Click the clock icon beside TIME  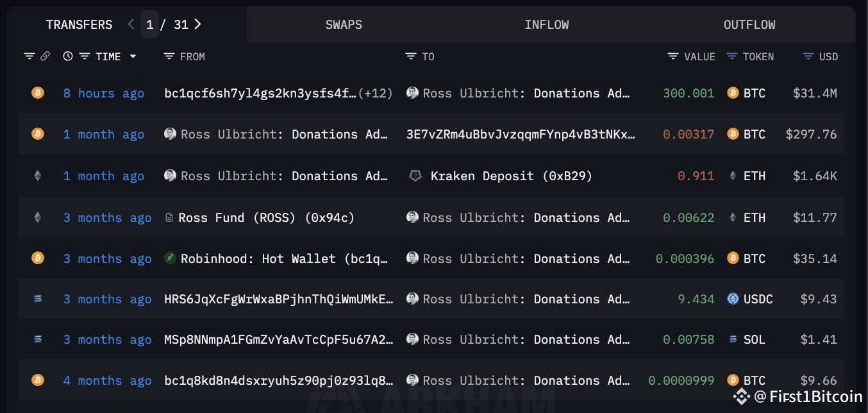(68, 56)
